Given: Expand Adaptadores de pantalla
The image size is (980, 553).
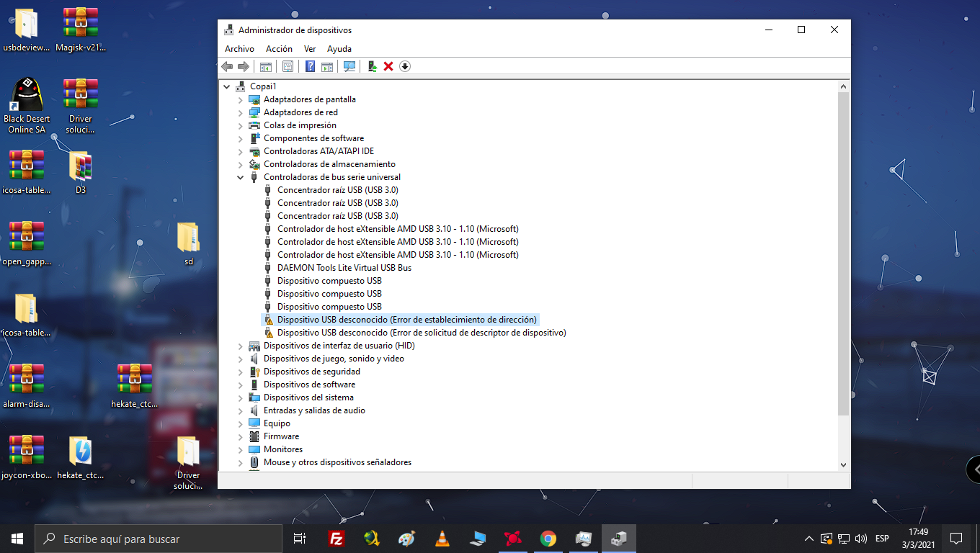Looking at the screenshot, I should coord(241,99).
